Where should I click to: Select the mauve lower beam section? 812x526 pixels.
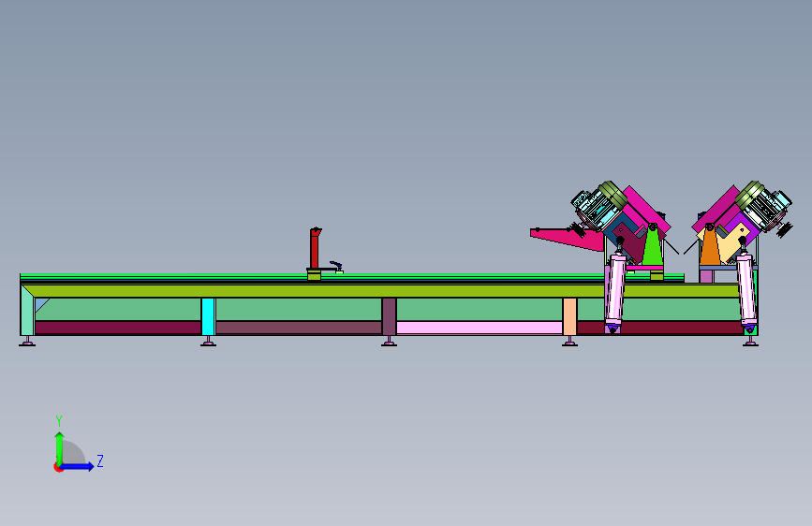coord(299,328)
